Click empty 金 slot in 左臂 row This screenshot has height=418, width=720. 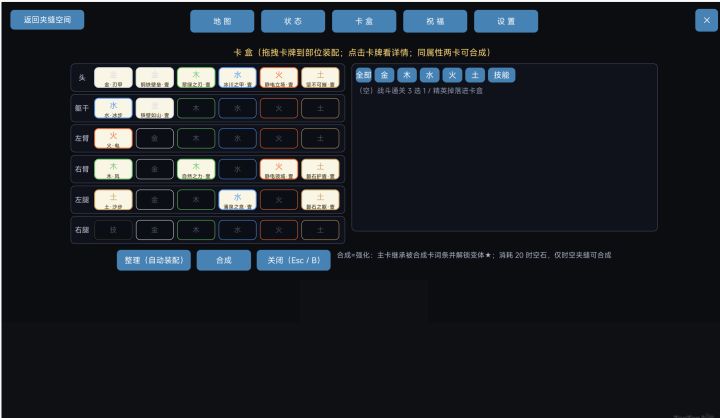[x=155, y=138]
